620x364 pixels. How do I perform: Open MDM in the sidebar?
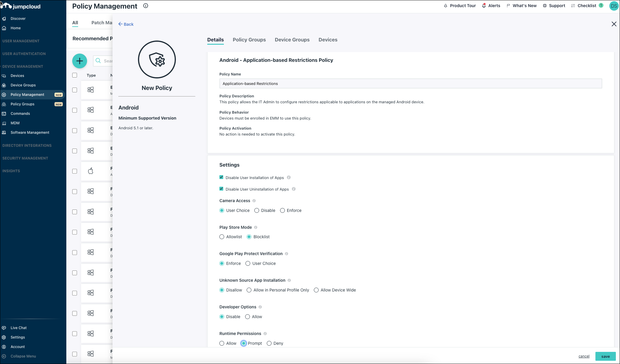coord(15,123)
